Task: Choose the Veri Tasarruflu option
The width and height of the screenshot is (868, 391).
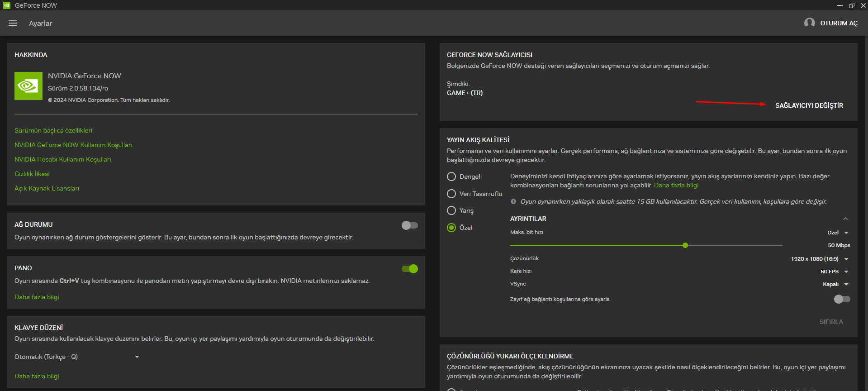Action: [451, 194]
